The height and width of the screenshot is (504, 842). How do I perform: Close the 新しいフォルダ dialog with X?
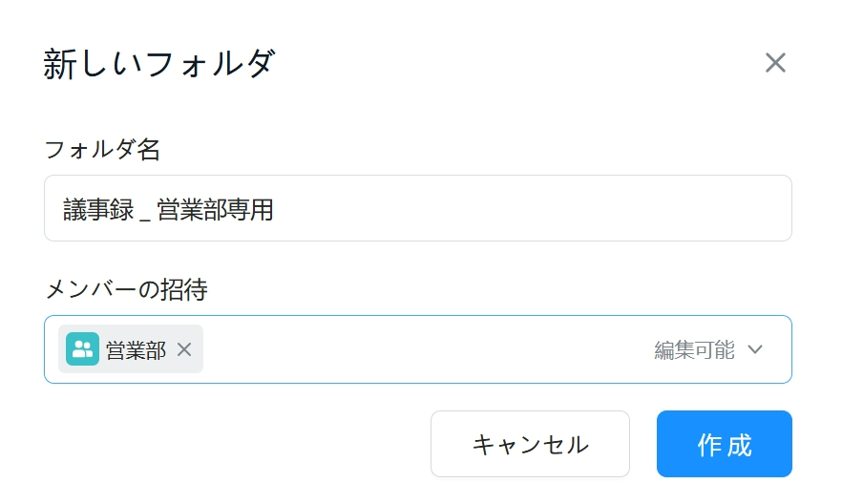pyautogui.click(x=775, y=63)
